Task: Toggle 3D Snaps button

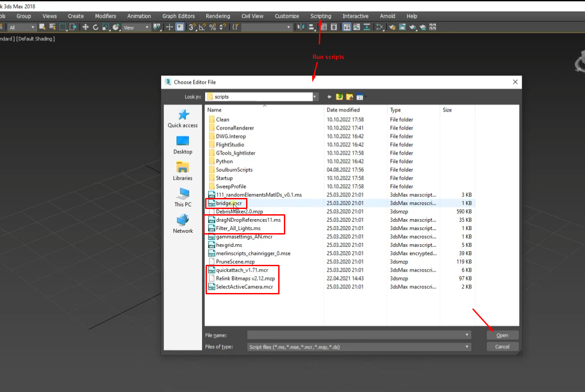Action: coord(192,27)
